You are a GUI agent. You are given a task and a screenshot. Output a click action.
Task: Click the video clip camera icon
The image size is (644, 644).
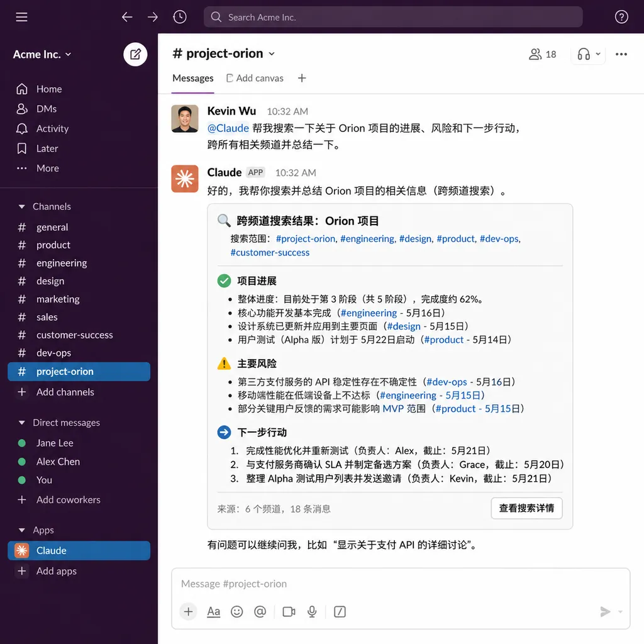pyautogui.click(x=289, y=612)
